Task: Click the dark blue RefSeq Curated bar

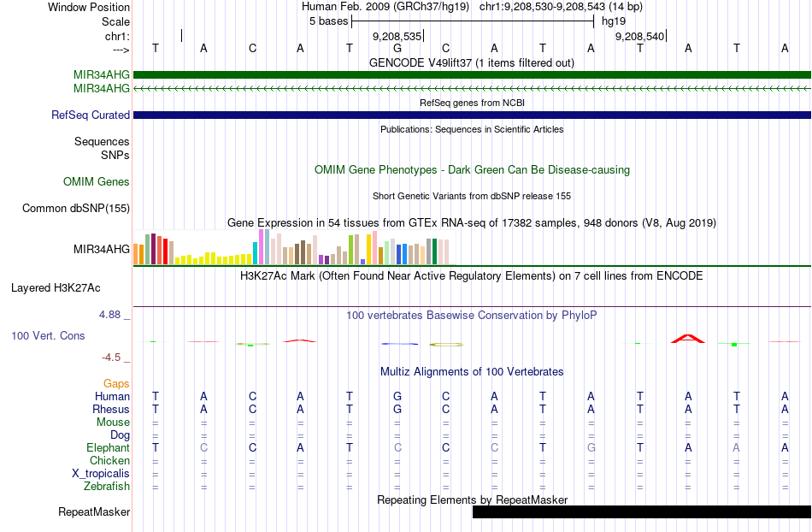Action: 473,115
